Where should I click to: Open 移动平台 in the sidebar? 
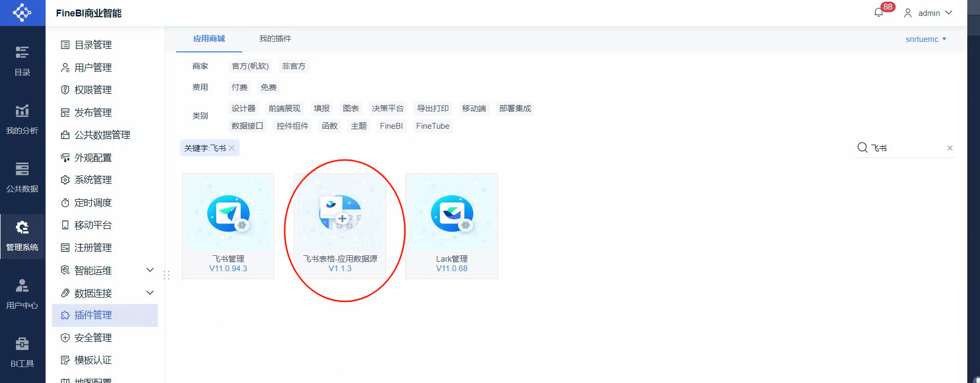click(x=105, y=225)
